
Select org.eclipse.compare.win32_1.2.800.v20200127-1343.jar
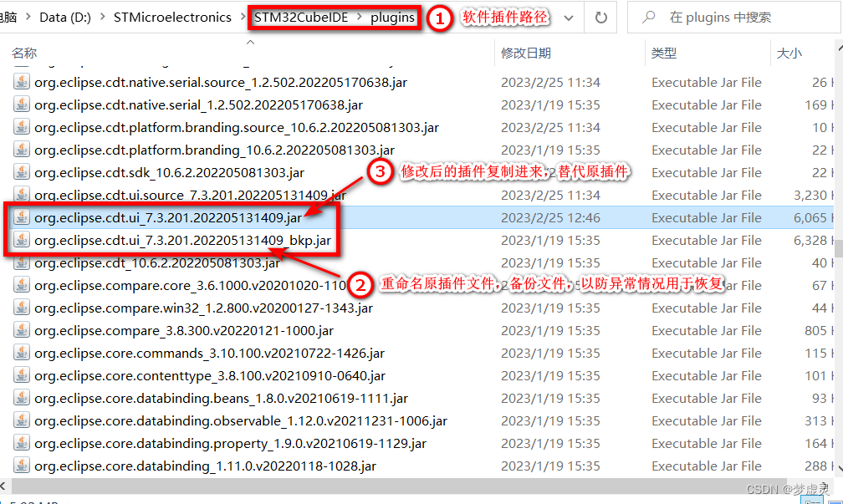pyautogui.click(x=203, y=308)
